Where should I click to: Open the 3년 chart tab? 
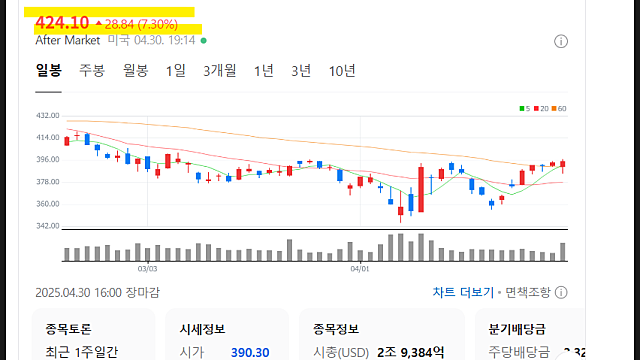pos(301,71)
